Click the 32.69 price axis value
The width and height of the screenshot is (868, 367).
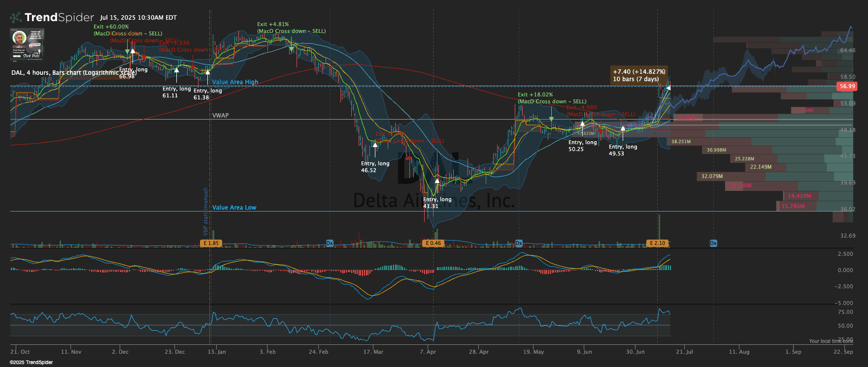[848, 236]
